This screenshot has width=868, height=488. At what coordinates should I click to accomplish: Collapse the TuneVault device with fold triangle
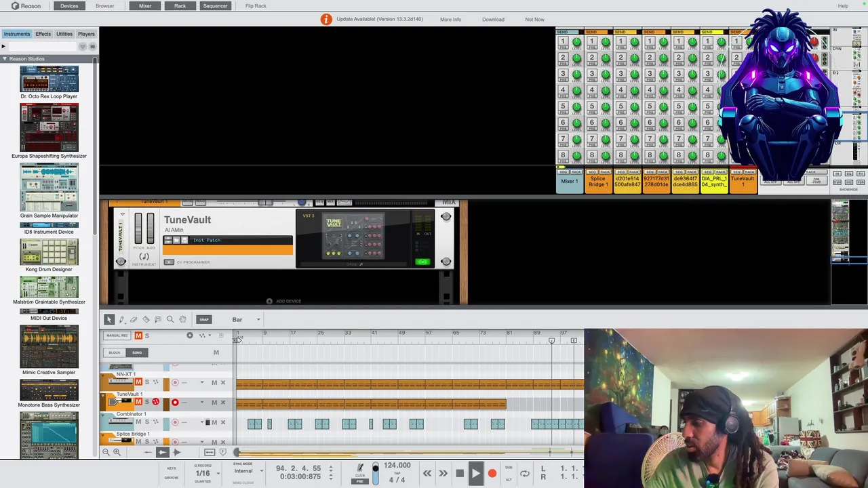pos(122,214)
